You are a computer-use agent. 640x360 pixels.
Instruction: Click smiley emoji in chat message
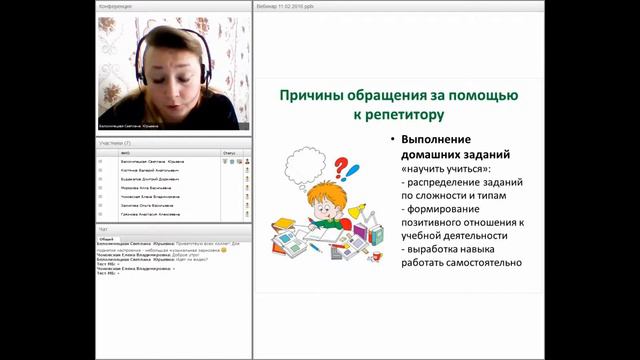224,250
